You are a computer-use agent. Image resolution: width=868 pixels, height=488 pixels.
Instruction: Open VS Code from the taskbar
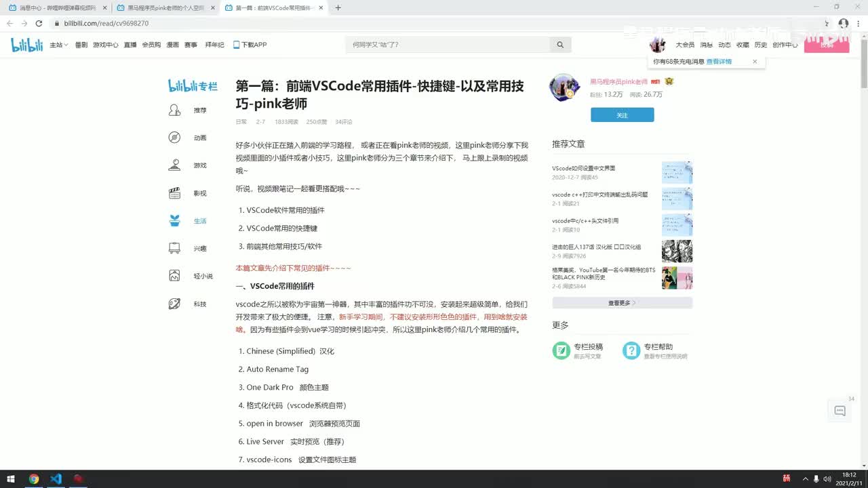[56, 479]
